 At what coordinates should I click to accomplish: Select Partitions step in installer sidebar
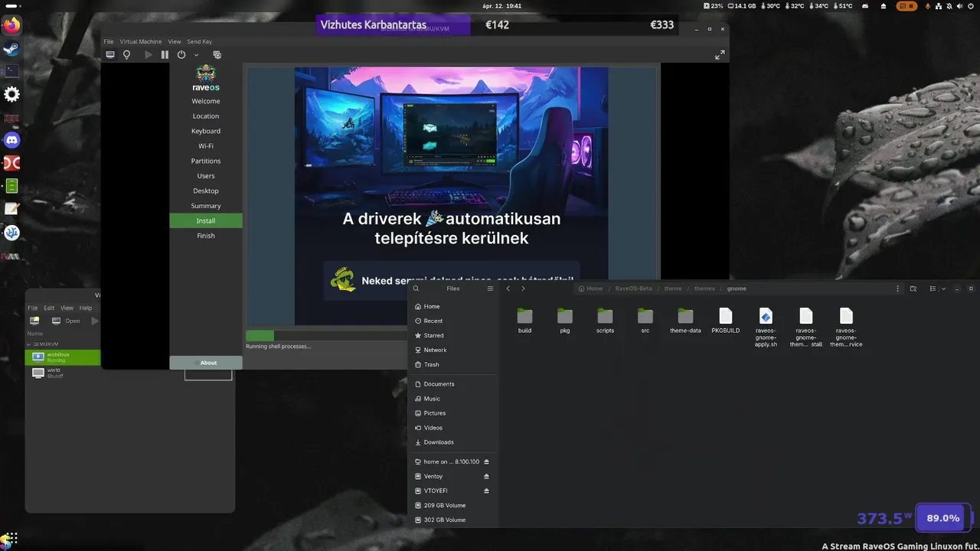pos(206,161)
